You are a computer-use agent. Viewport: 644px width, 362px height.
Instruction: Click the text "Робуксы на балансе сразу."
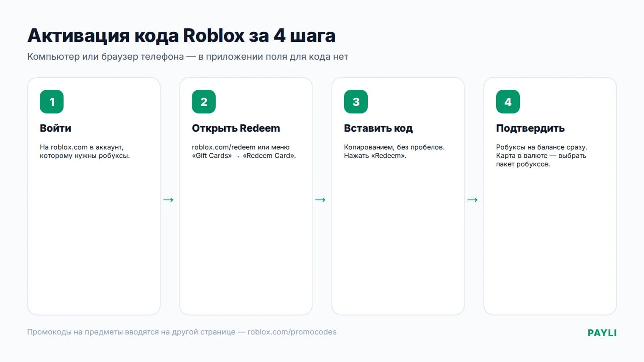pos(542,147)
